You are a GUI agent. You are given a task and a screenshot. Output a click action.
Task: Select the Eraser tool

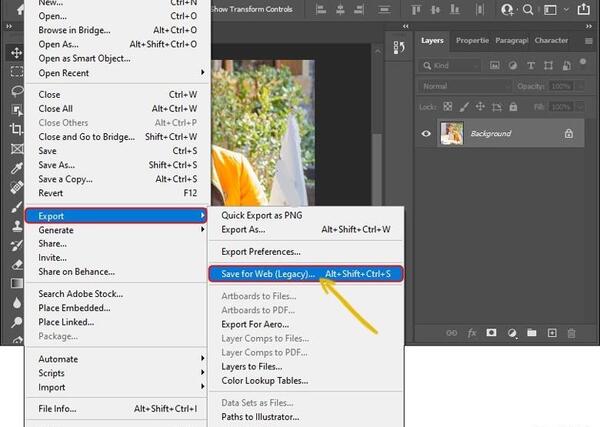click(x=17, y=264)
